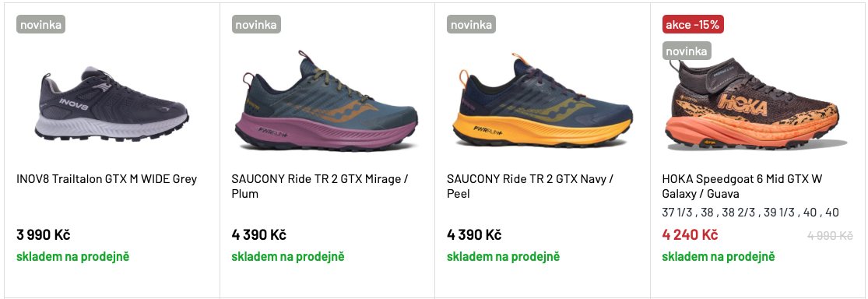Open the INOV8 Trailtalon grey shoe image
This screenshot has width=868, height=299.
(x=111, y=104)
